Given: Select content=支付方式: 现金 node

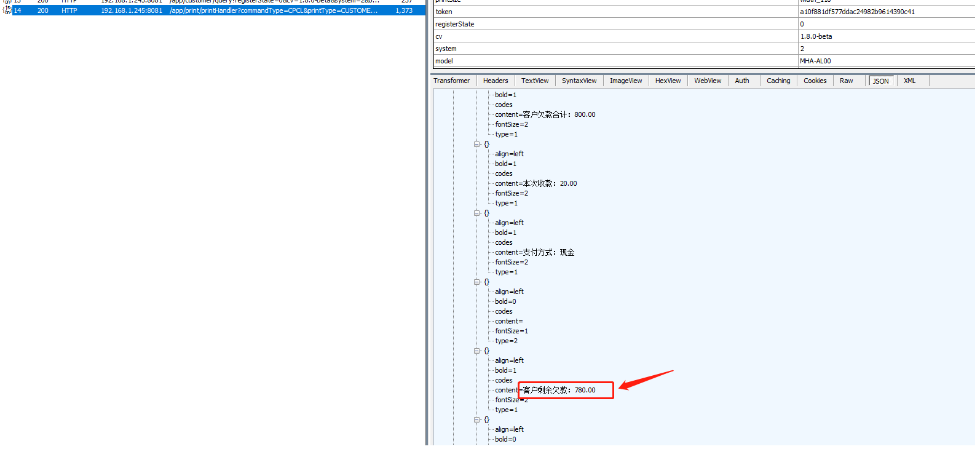Looking at the screenshot, I should pos(535,252).
